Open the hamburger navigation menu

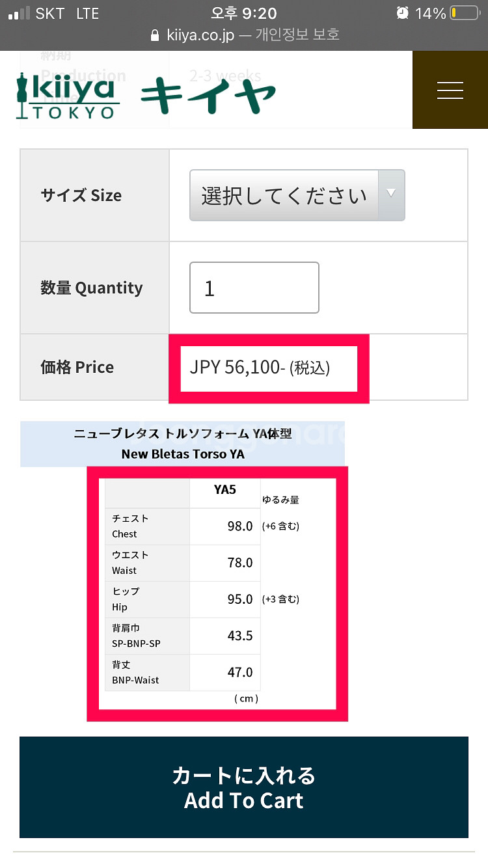click(450, 90)
